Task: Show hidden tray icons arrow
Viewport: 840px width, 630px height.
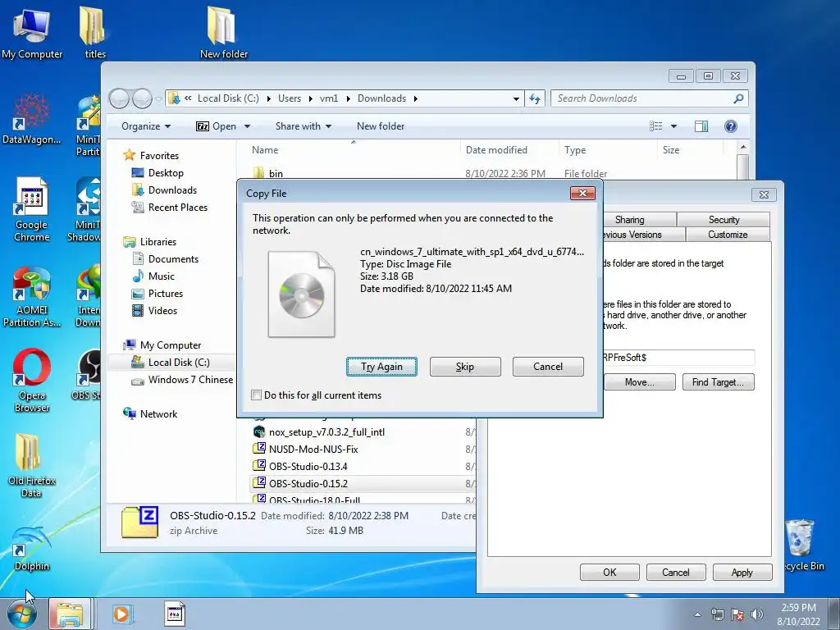Action: click(697, 614)
